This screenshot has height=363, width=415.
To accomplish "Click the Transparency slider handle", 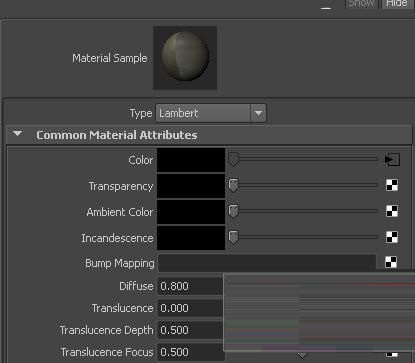I will (x=234, y=185).
